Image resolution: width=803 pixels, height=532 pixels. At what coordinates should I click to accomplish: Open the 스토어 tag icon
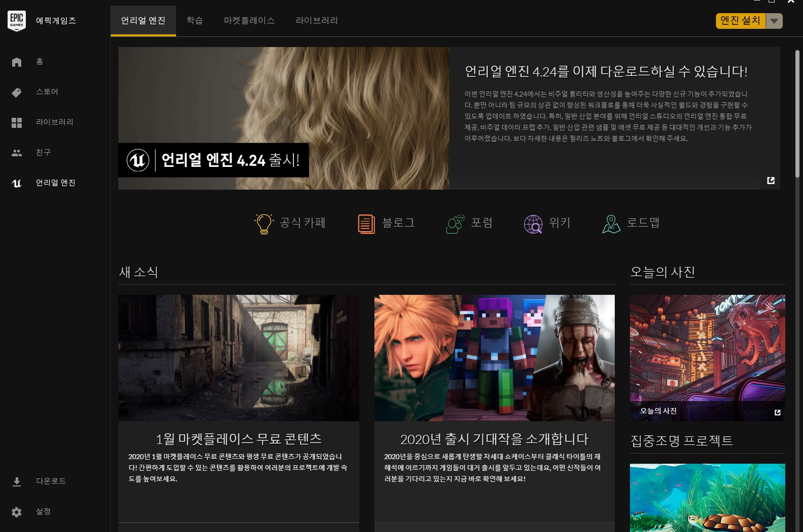[17, 92]
